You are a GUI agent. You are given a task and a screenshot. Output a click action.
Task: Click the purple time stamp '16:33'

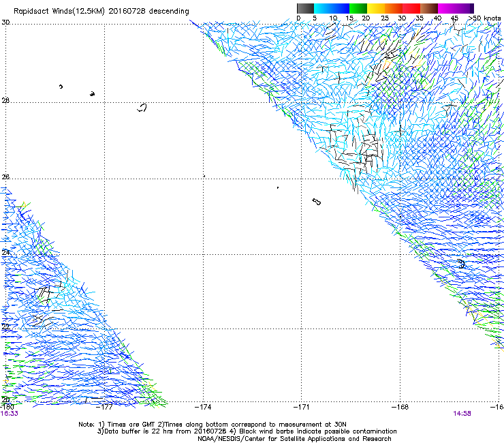pos(10,414)
